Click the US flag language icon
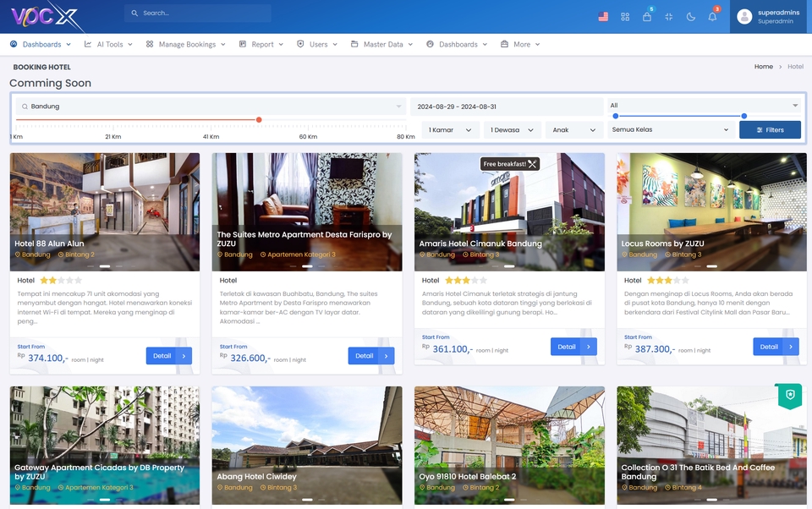The height and width of the screenshot is (509, 812). tap(603, 16)
